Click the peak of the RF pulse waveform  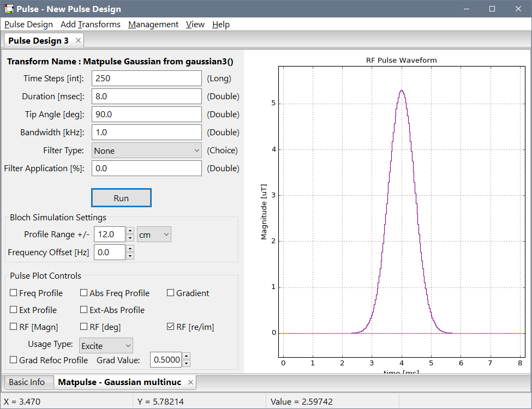pos(402,91)
